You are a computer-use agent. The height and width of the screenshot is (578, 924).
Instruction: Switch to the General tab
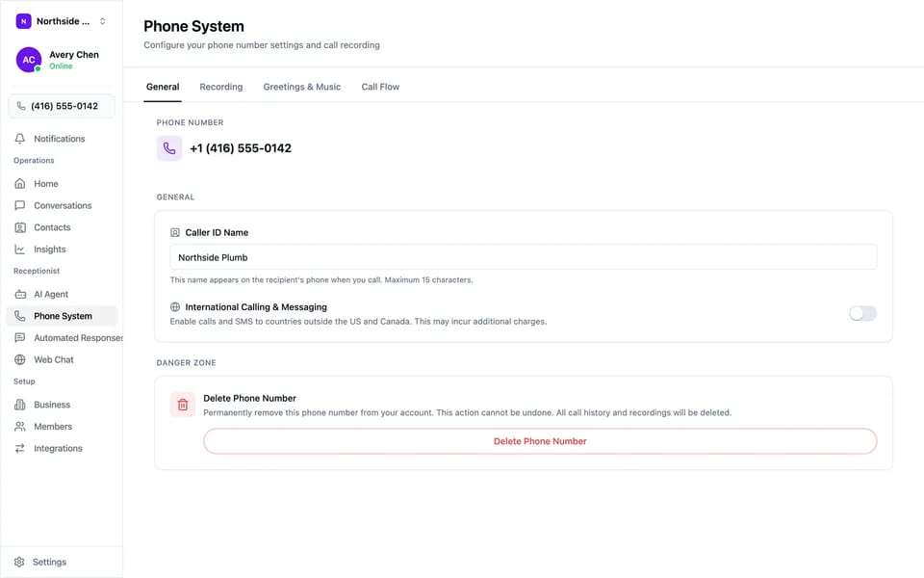(x=163, y=87)
